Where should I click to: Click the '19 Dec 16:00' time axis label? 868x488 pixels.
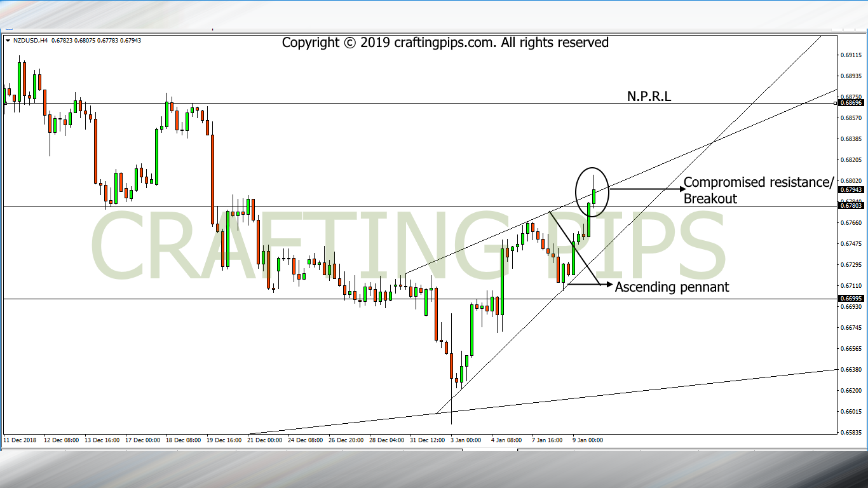point(224,440)
